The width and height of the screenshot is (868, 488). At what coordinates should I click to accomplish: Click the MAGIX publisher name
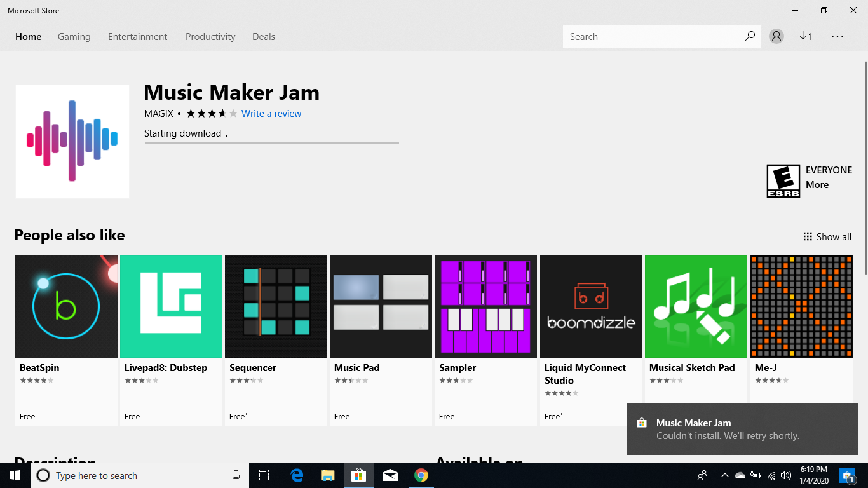pos(159,114)
